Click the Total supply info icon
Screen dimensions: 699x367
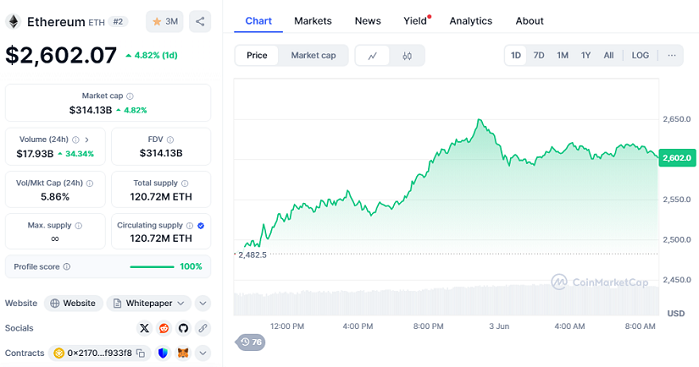click(x=185, y=183)
